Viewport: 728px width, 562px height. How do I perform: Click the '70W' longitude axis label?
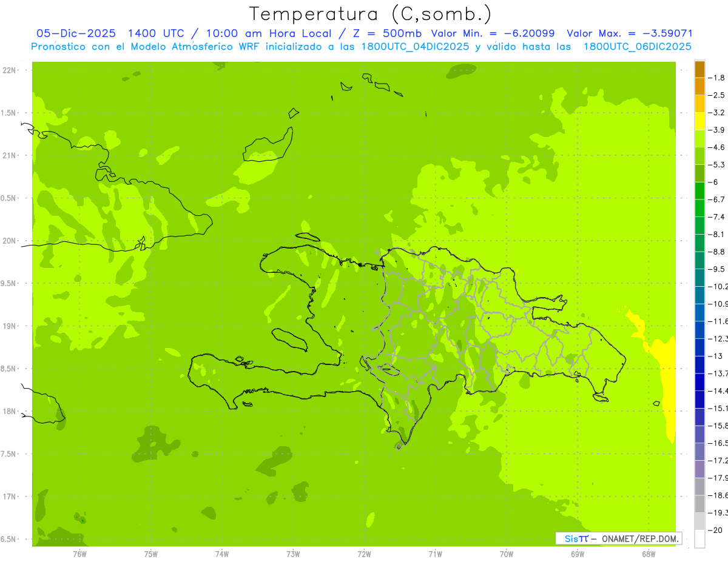pos(507,554)
